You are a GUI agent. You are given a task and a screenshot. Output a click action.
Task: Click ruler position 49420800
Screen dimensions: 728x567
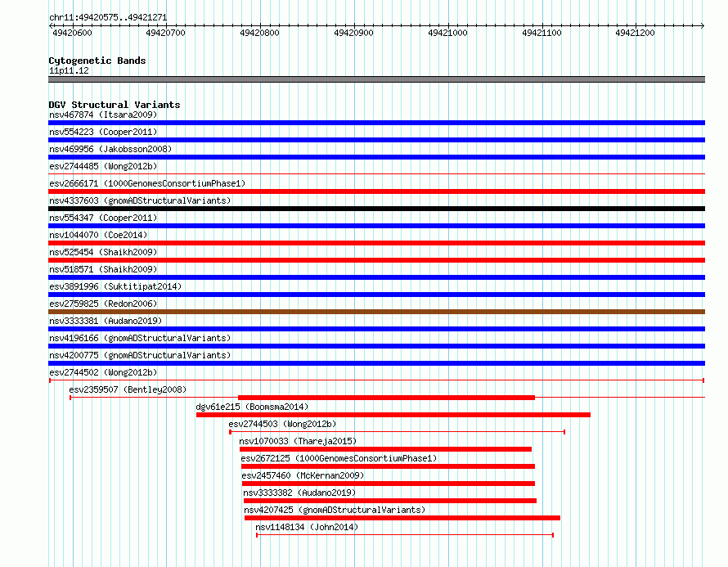point(259,33)
